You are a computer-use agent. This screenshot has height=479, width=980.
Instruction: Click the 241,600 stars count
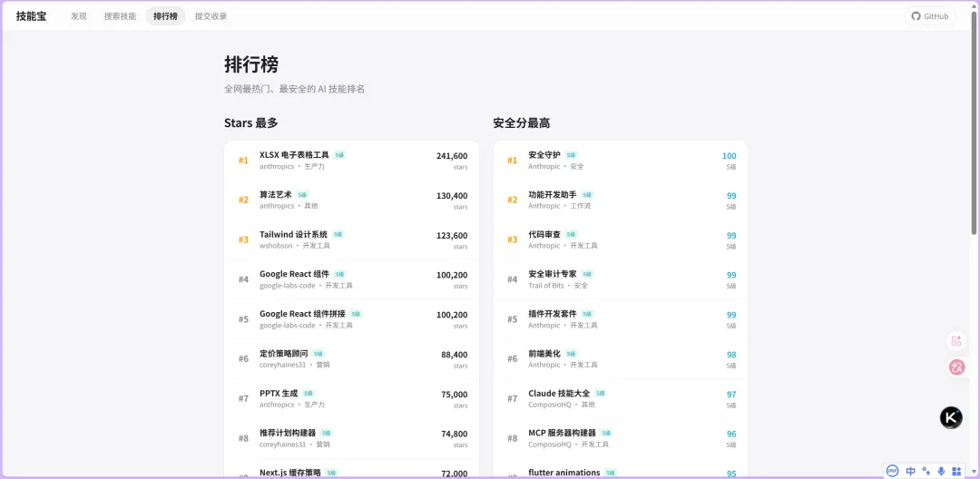click(452, 156)
